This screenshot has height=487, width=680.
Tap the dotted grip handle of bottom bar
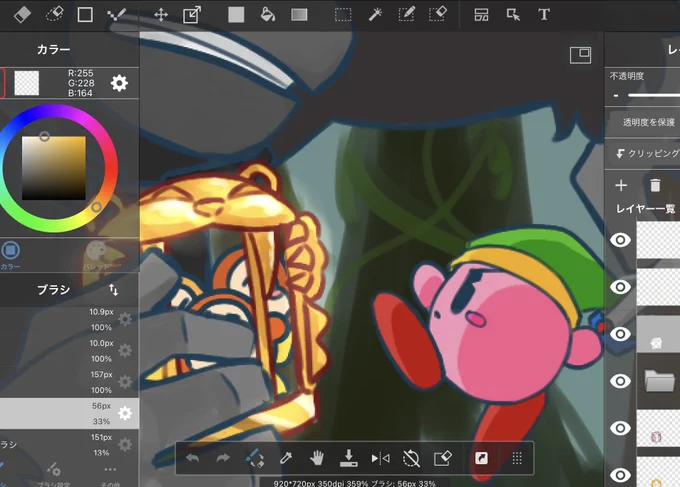click(517, 458)
